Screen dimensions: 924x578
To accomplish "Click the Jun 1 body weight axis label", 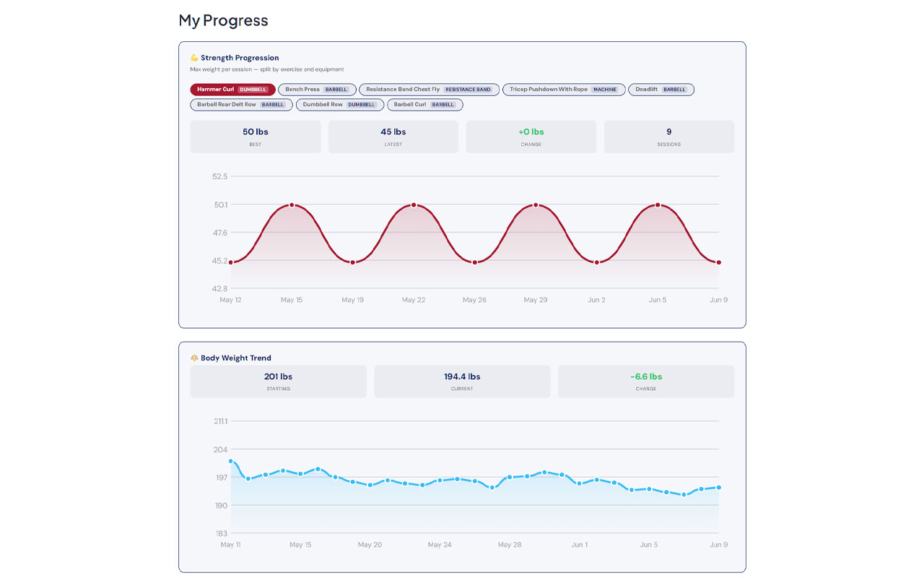I will [x=580, y=545].
